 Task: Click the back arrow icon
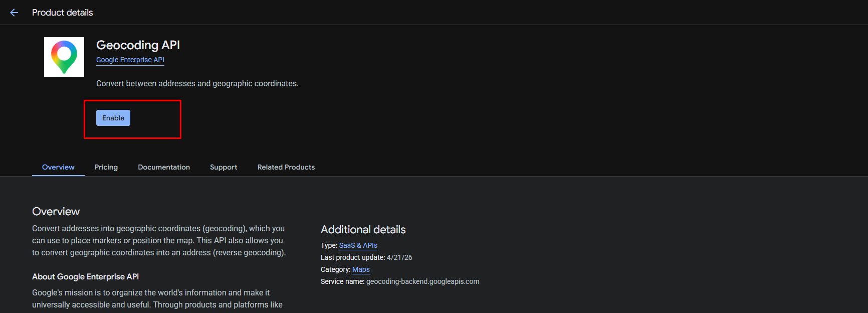(14, 13)
